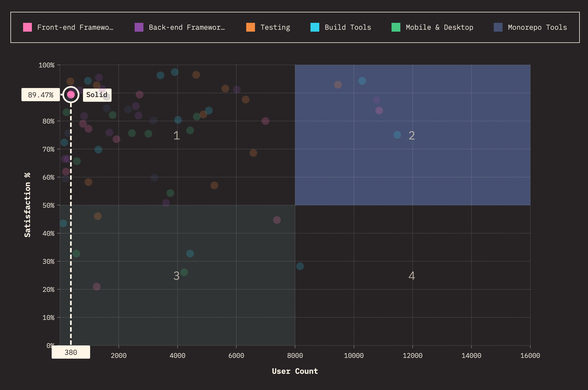This screenshot has height=390, width=588.
Task: Click the 380 user count label
Action: pyautogui.click(x=71, y=352)
